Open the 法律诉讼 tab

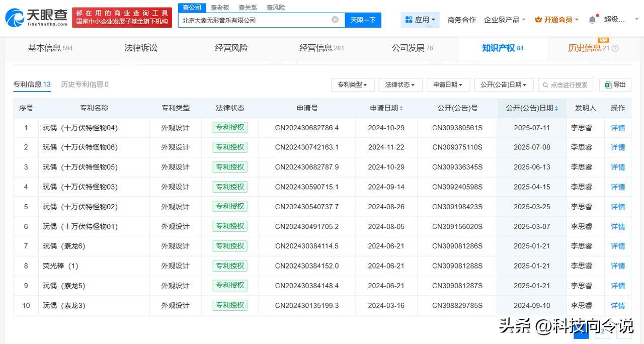[x=141, y=48]
